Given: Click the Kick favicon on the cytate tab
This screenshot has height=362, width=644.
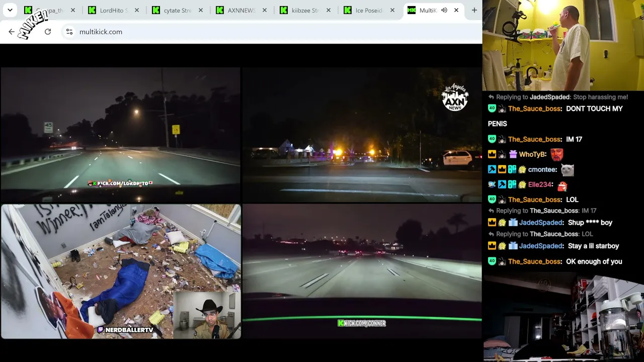Looking at the screenshot, I should (156, 10).
